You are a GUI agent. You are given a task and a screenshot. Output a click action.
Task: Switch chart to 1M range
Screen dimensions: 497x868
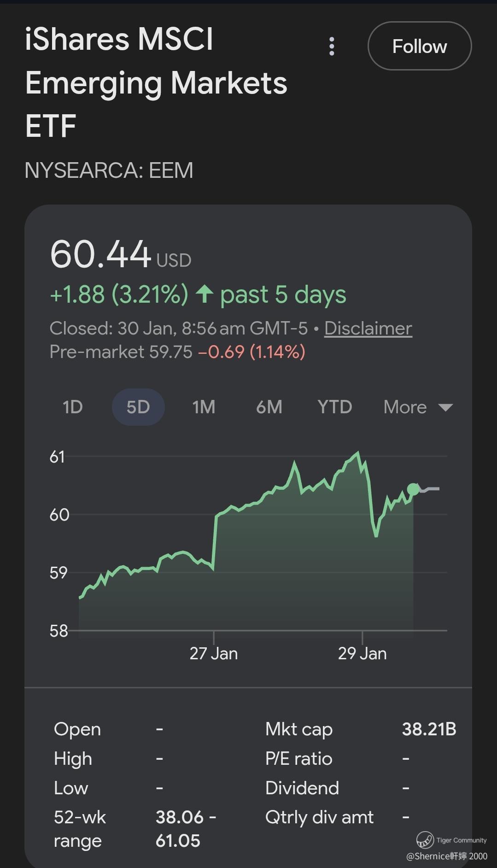click(x=204, y=407)
